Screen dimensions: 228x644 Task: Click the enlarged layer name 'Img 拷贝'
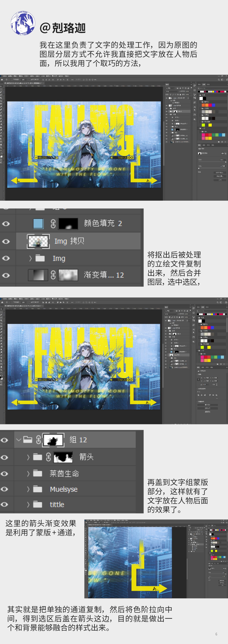(x=69, y=241)
